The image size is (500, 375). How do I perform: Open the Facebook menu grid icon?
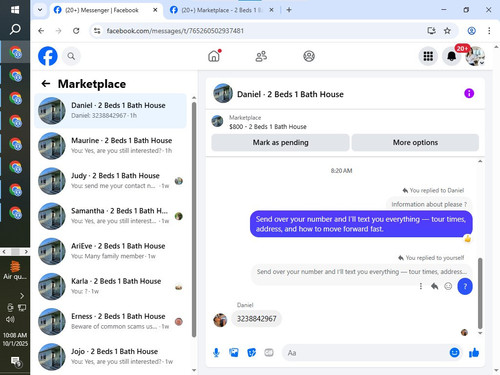pyautogui.click(x=428, y=56)
